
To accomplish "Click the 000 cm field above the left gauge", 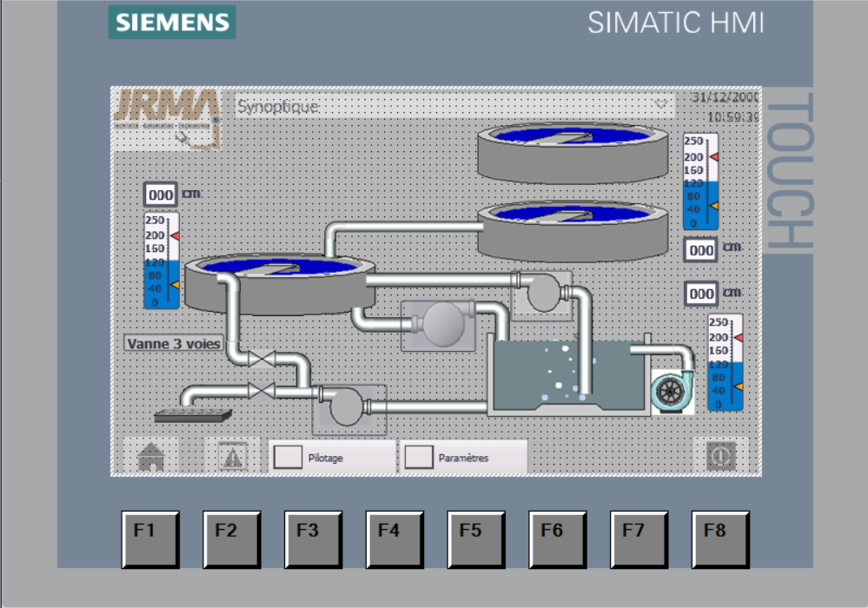I will [x=161, y=195].
